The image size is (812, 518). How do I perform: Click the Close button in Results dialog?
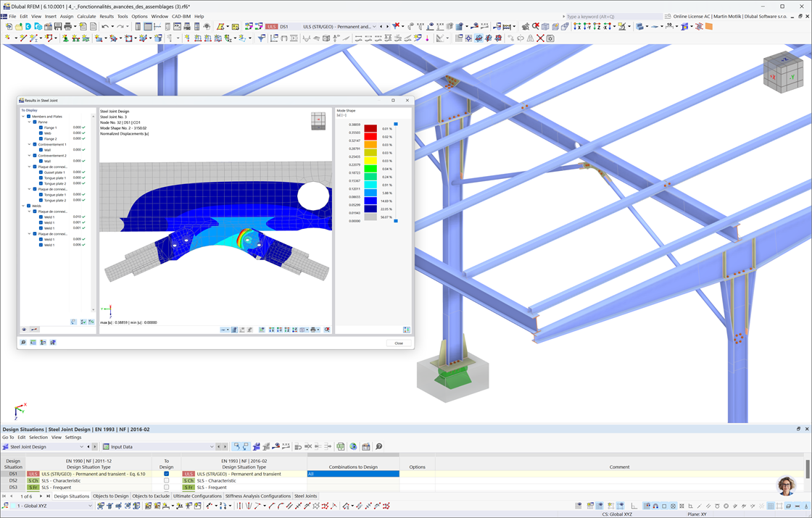tap(398, 343)
